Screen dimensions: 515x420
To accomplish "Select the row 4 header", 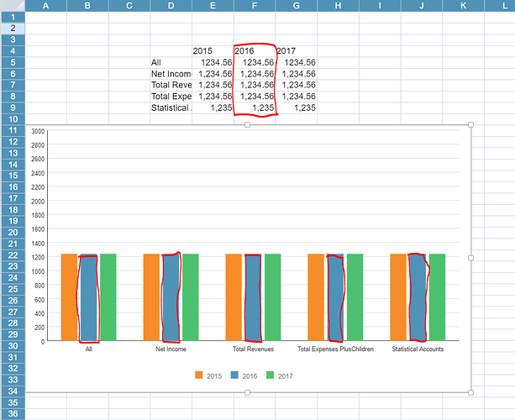I will tap(12, 50).
